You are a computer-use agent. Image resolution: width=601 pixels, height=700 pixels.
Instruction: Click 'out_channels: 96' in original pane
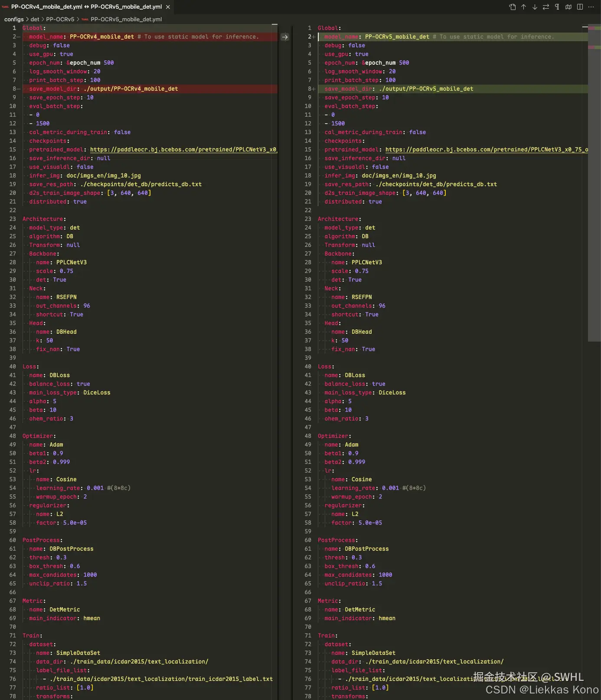click(63, 306)
